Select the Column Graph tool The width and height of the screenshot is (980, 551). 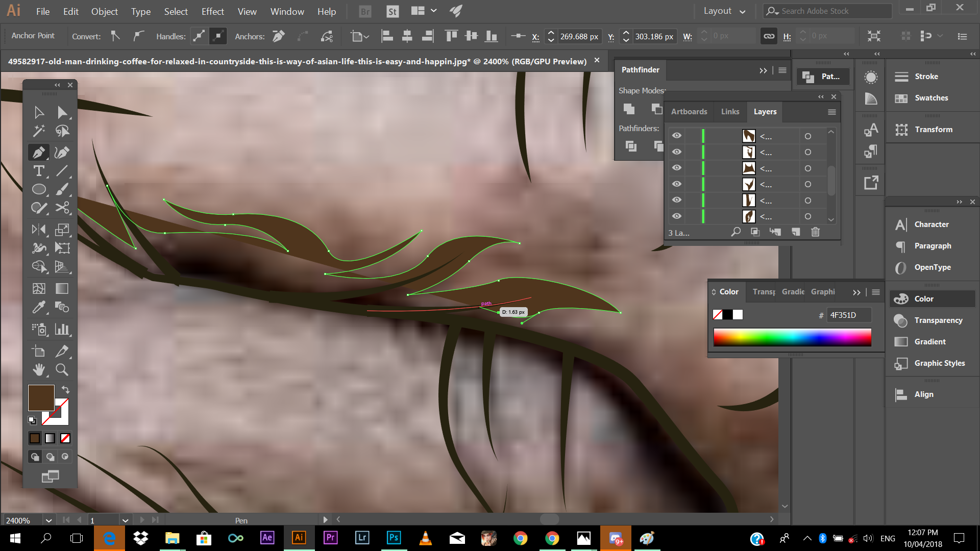62,329
